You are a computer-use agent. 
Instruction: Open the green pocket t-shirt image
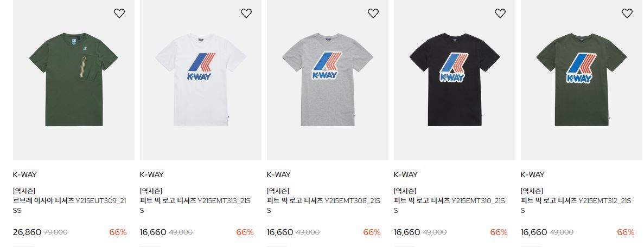[x=74, y=80]
